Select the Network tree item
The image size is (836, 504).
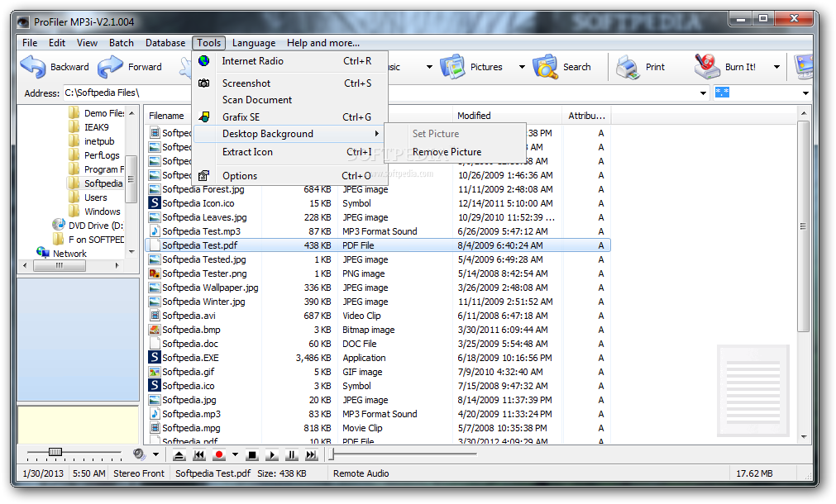pos(61,253)
